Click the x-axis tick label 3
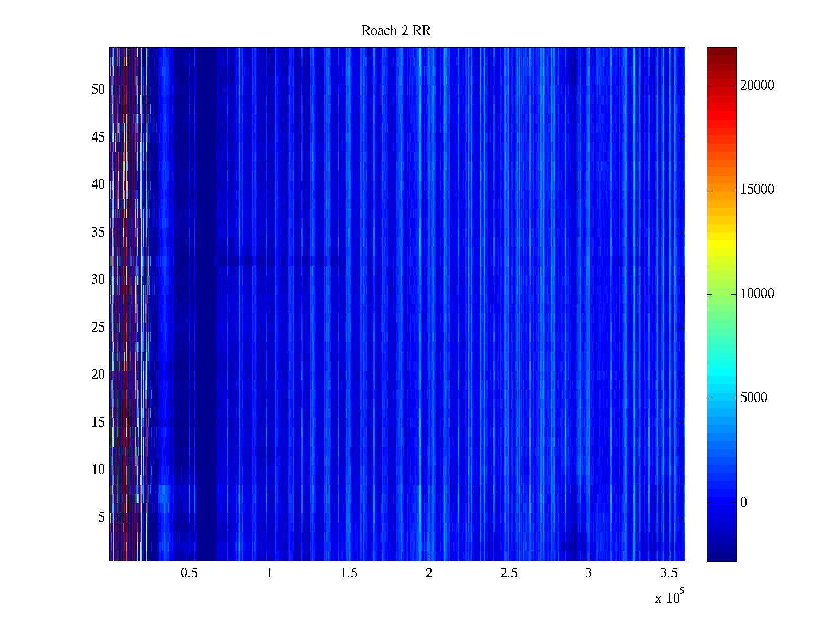This screenshot has width=840, height=630. click(589, 573)
